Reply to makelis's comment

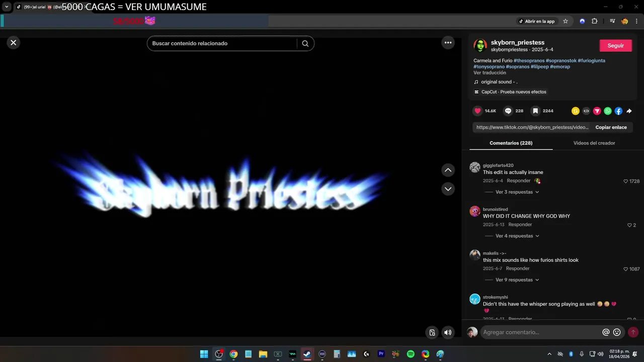click(518, 268)
